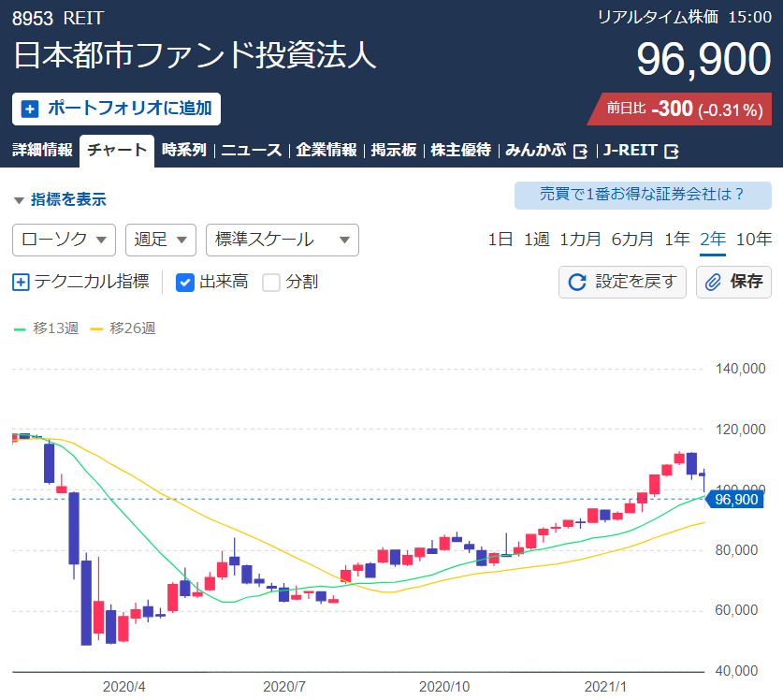Enable the 分割 split checkbox
783x700 pixels.
271,283
